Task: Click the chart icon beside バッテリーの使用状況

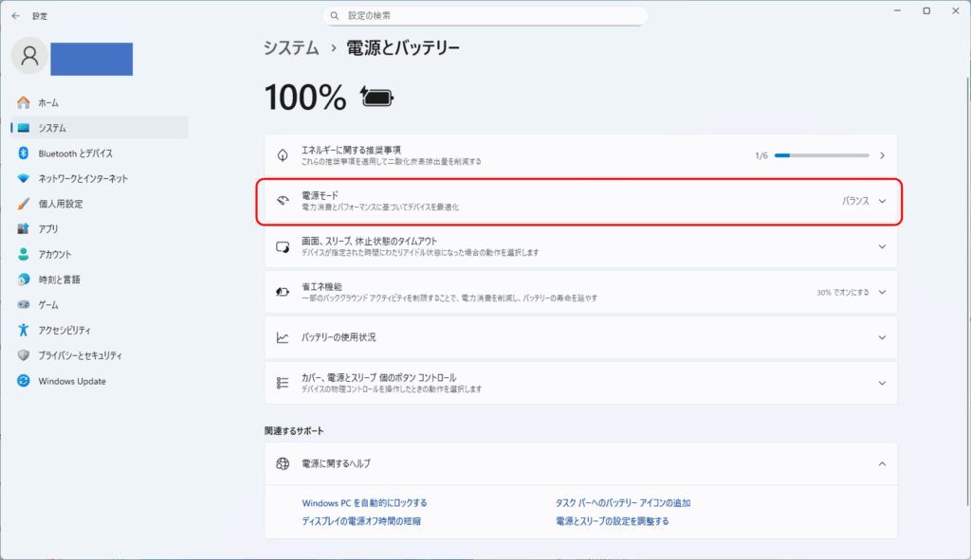Action: click(x=282, y=337)
